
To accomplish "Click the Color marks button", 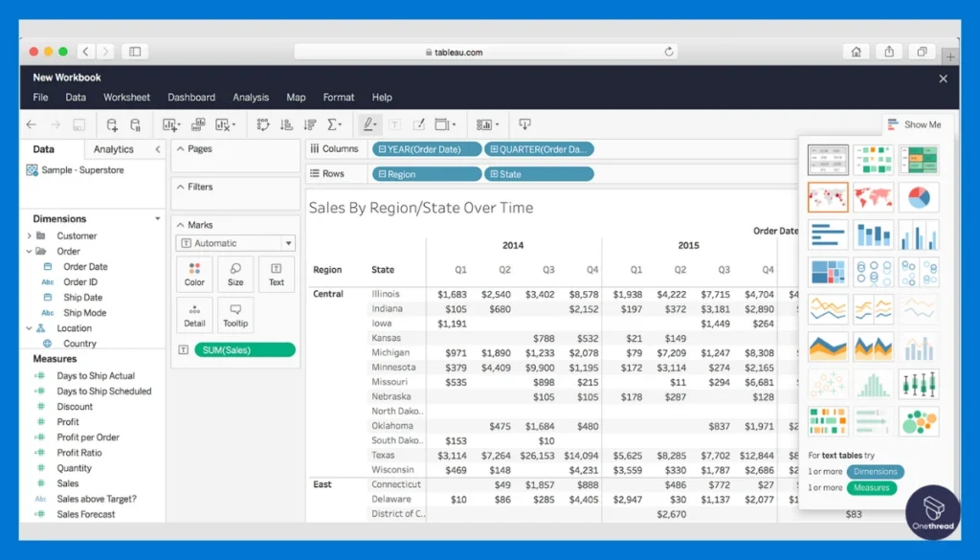I will coord(194,274).
